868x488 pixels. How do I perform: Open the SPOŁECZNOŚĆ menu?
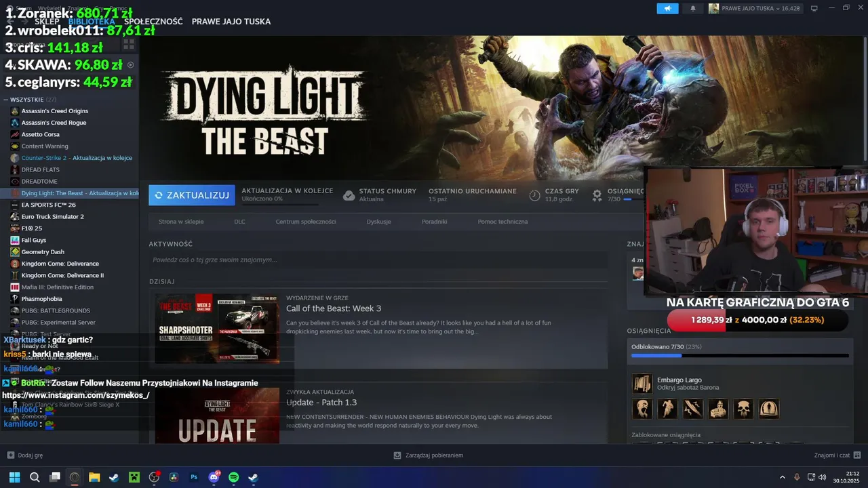pos(153,22)
